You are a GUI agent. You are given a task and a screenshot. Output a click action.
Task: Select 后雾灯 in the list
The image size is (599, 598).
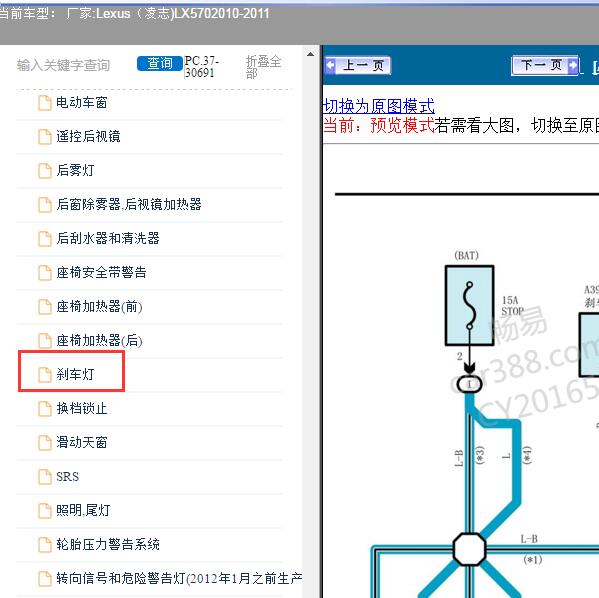click(x=75, y=170)
